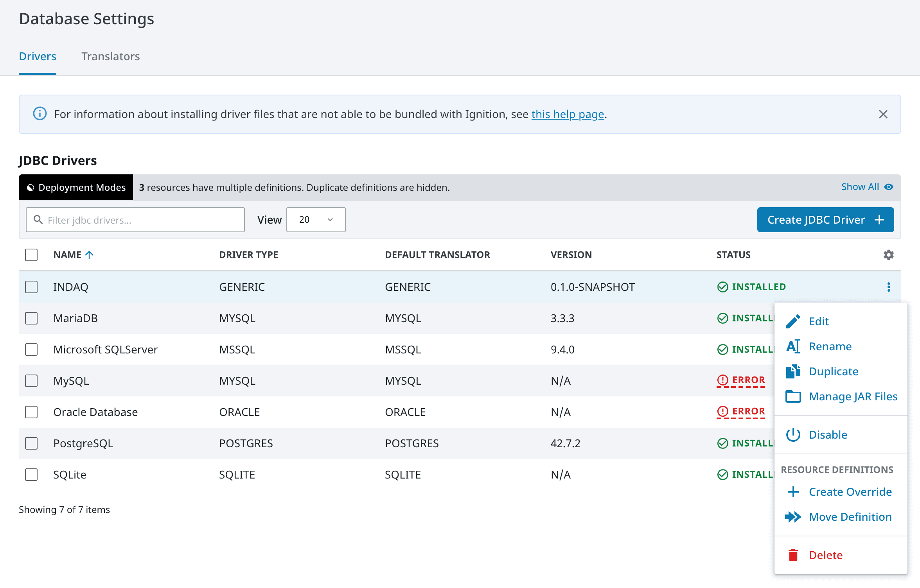Click the Duplicate copy icon
The image size is (920, 588).
793,371
